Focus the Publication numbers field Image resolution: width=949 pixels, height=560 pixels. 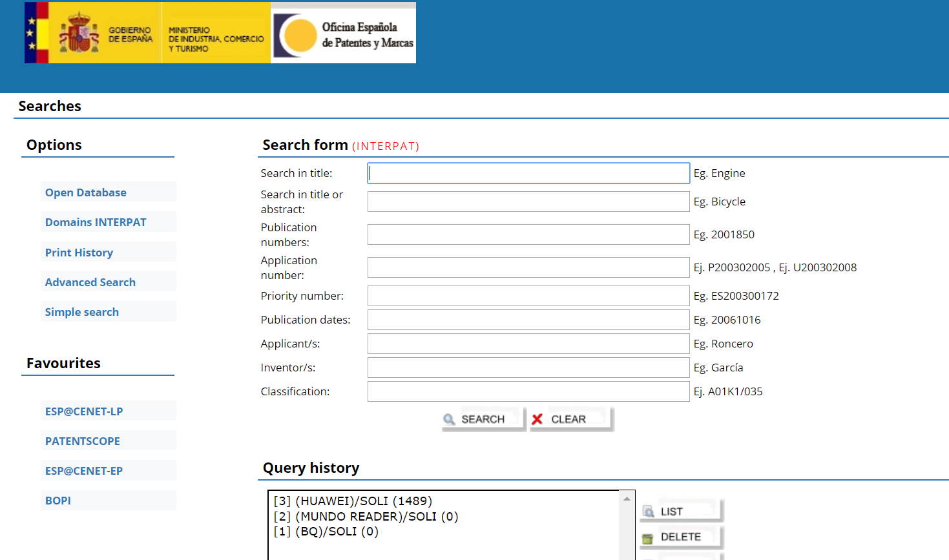528,234
